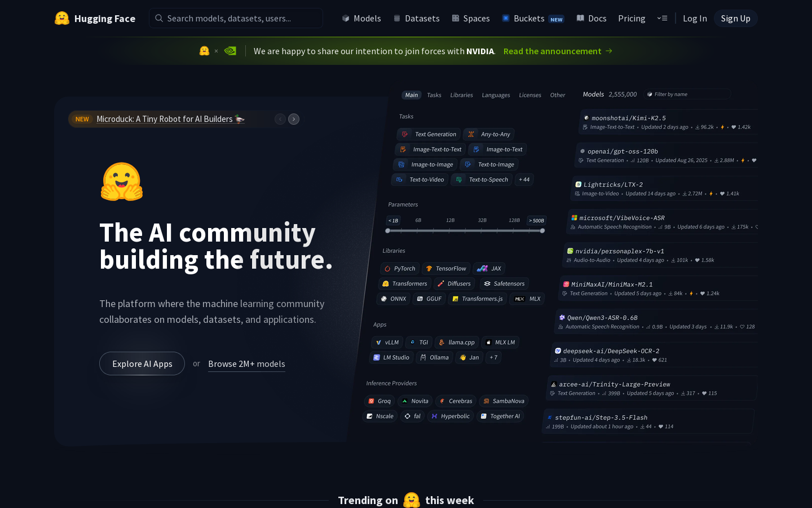Screen dimensions: 812x508
Task: Click the ONNX library icon
Action: [383, 299]
